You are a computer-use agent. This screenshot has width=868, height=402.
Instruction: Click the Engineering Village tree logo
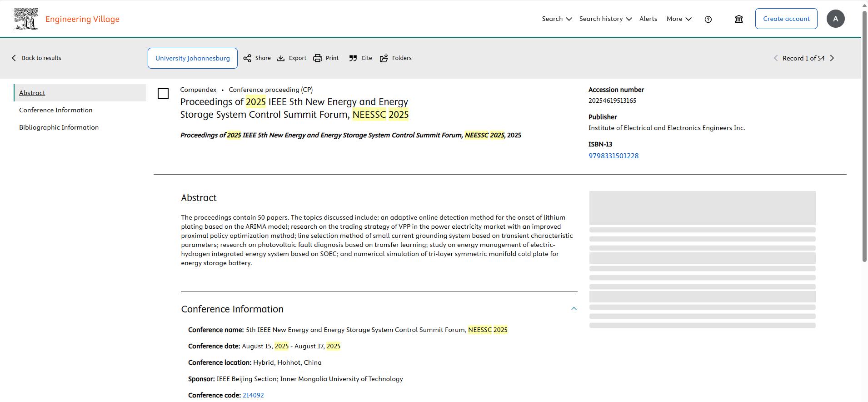[26, 19]
